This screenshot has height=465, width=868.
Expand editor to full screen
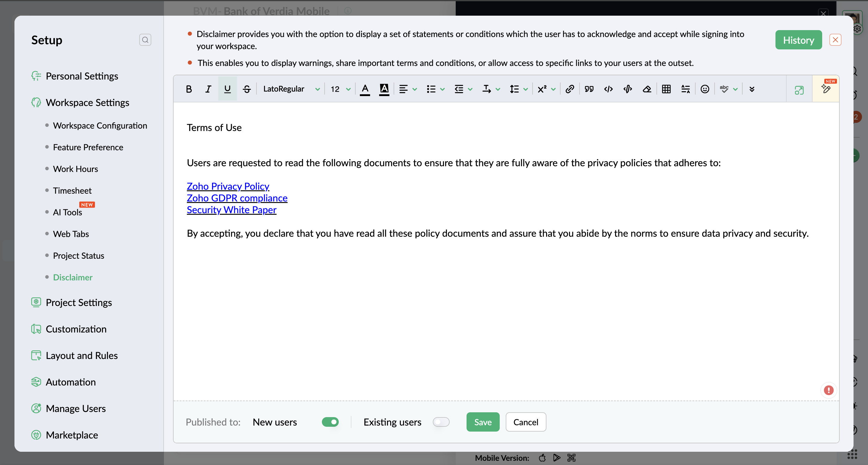click(799, 90)
